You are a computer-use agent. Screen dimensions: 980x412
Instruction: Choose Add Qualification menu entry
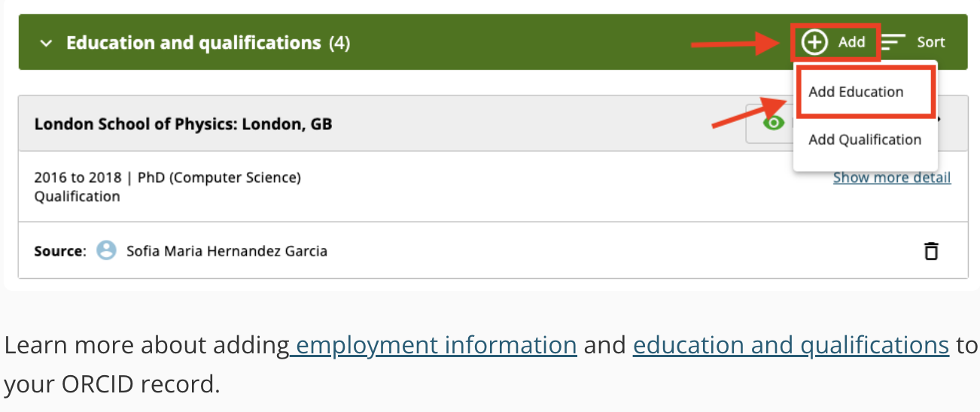pyautogui.click(x=865, y=139)
